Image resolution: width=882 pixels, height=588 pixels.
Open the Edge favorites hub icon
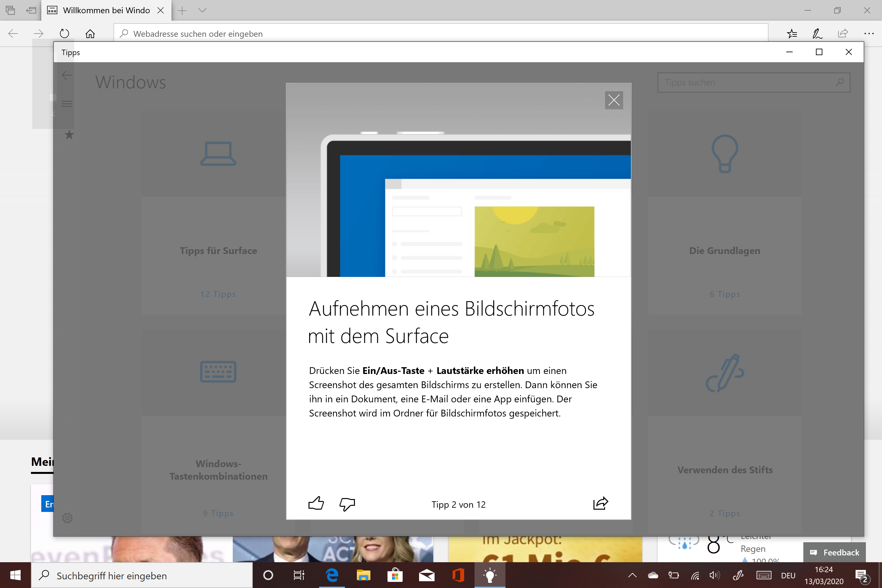(x=792, y=34)
